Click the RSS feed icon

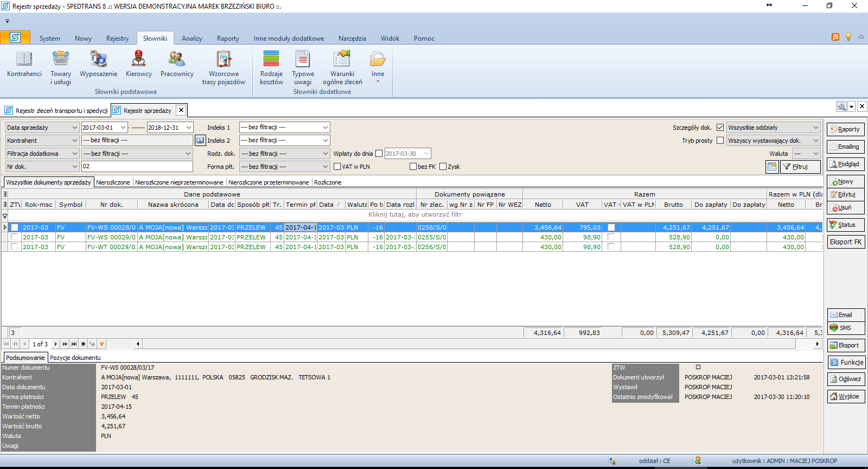pos(835,37)
